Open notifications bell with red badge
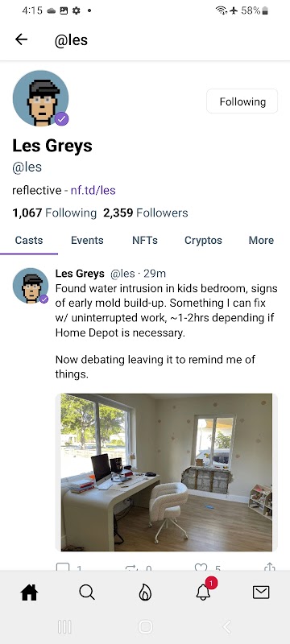Screen dimensions: 290x644 pyautogui.click(x=204, y=590)
